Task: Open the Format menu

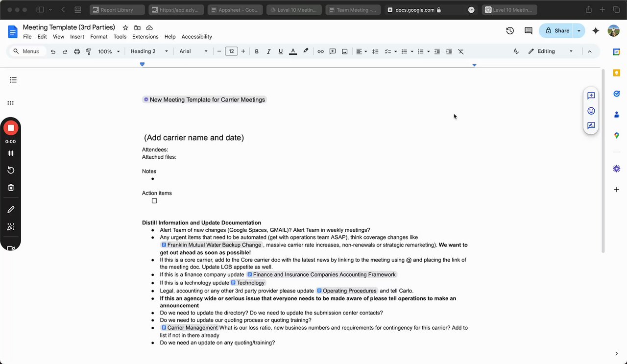Action: click(99, 37)
